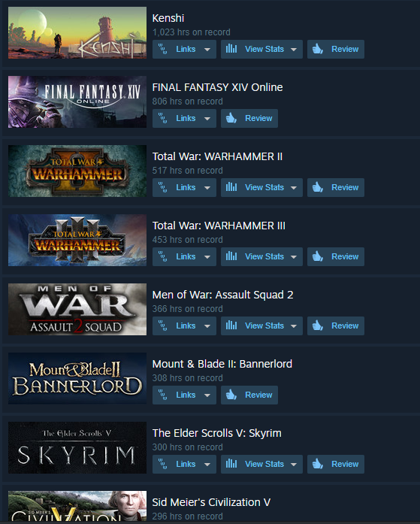Click the Total War: WARHAMMER III banner image
Viewport: 420px width, 524px height.
point(77,241)
